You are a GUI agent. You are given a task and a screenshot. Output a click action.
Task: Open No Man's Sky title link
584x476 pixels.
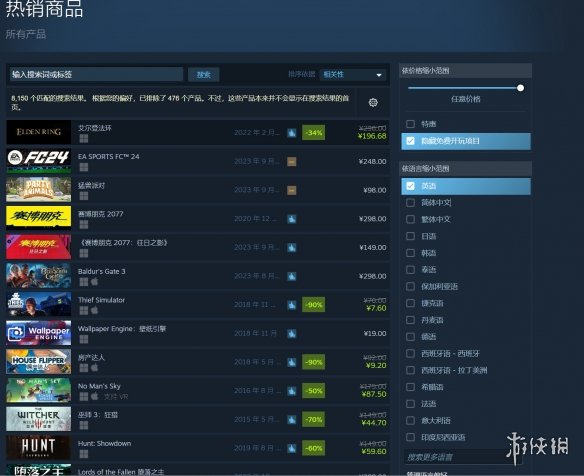click(x=99, y=386)
